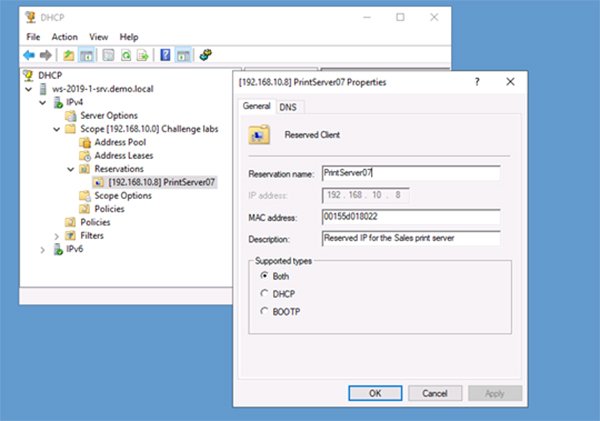The image size is (600, 421).
Task: Choose the DHCP supported type option
Action: point(264,293)
